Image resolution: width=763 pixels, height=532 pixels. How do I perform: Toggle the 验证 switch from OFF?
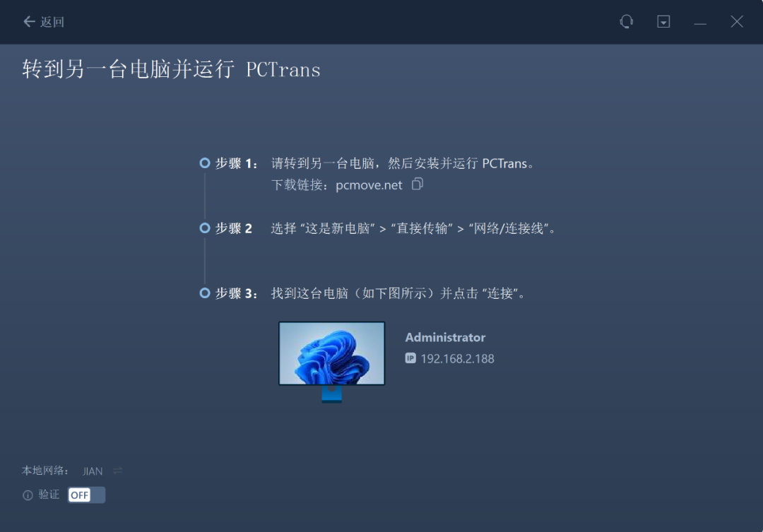coord(86,495)
